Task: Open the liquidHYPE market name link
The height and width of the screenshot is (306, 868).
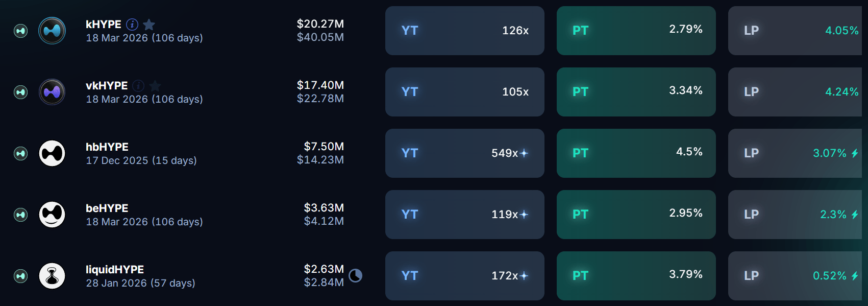Action: pyautogui.click(x=115, y=269)
